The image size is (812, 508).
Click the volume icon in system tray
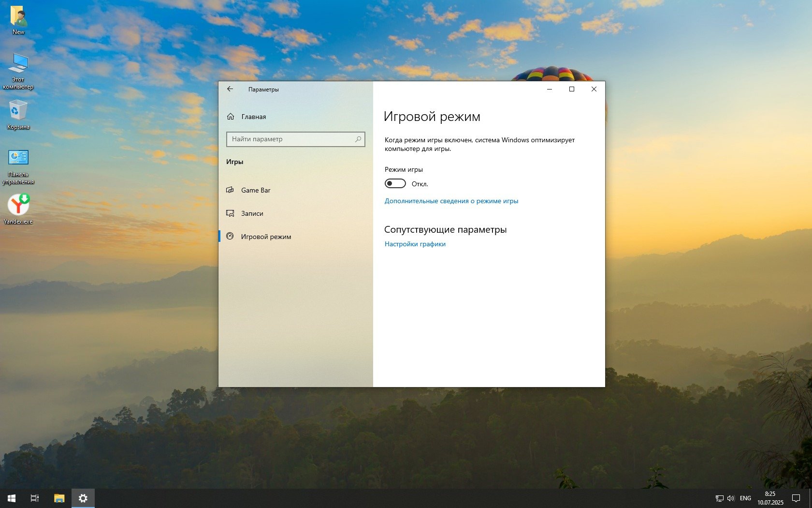[x=730, y=498]
